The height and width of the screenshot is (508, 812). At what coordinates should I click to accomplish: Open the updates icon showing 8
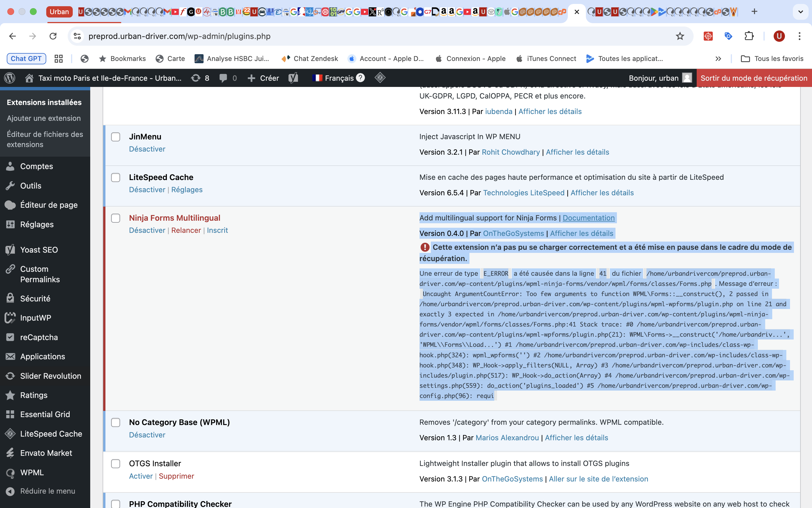(200, 78)
